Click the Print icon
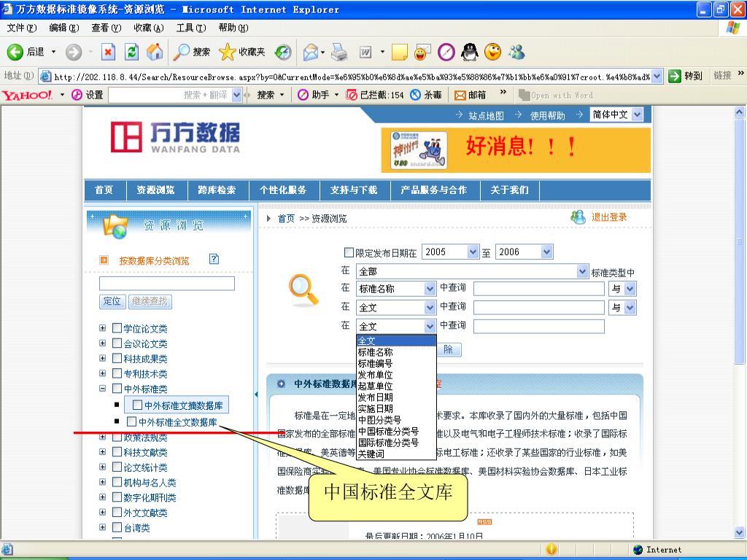 339,52
